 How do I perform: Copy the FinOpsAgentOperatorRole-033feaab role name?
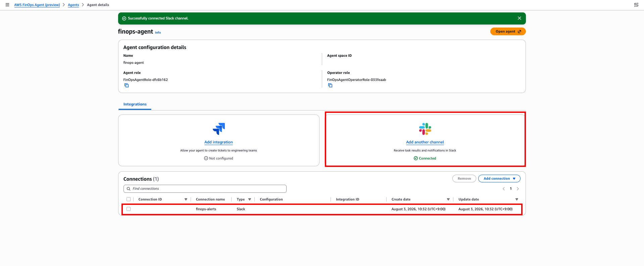pos(330,85)
